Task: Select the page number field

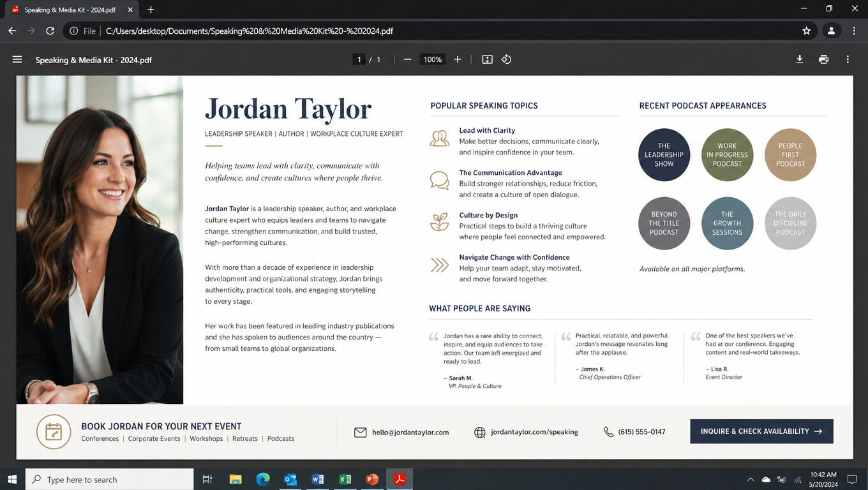Action: pyautogui.click(x=359, y=59)
